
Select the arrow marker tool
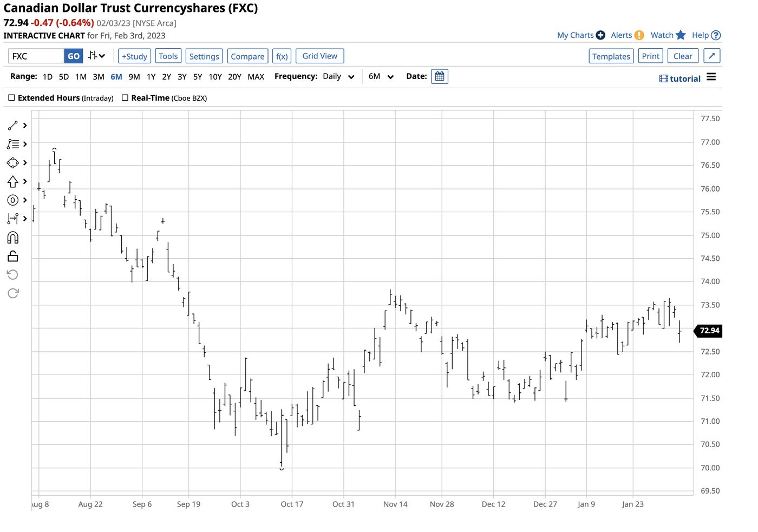(x=13, y=181)
